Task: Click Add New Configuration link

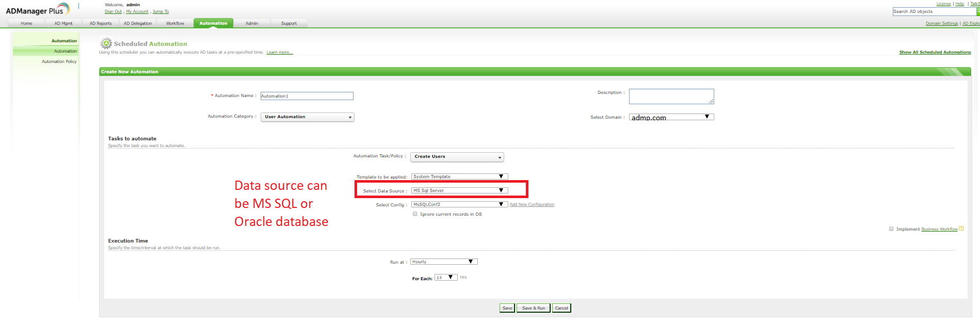Action: tap(532, 204)
